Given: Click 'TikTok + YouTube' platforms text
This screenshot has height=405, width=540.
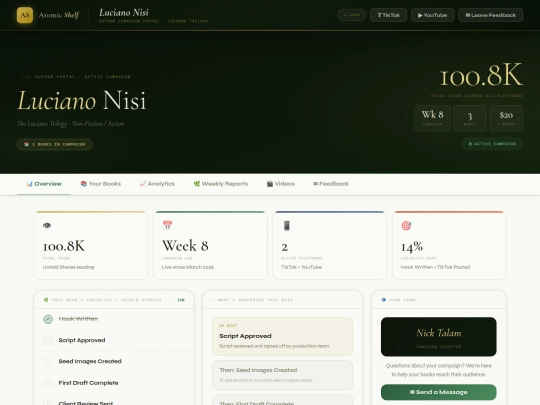Looking at the screenshot, I should (301, 267).
